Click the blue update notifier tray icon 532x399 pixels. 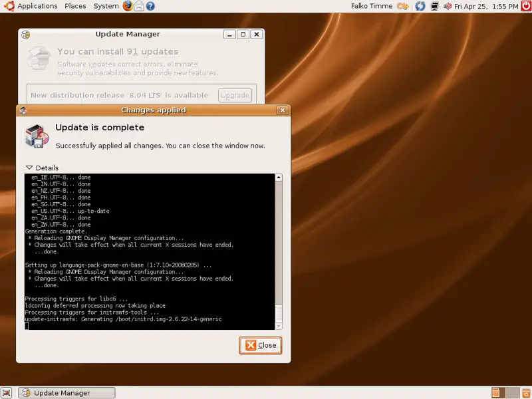click(x=420, y=6)
